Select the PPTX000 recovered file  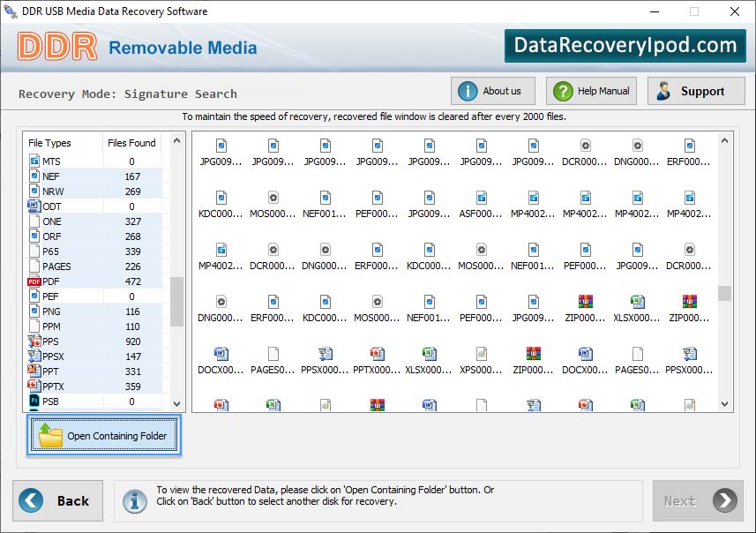(x=377, y=361)
